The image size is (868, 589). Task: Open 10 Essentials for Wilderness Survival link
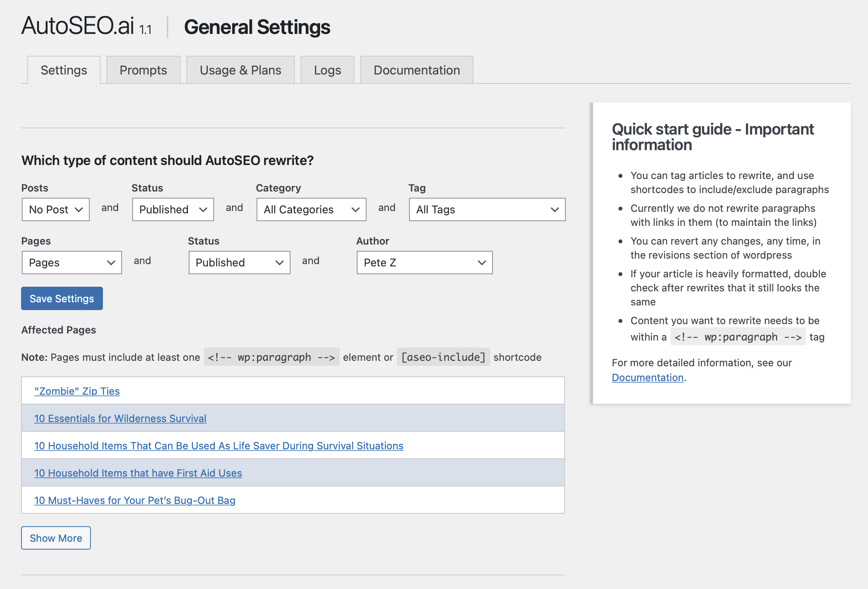pos(120,418)
